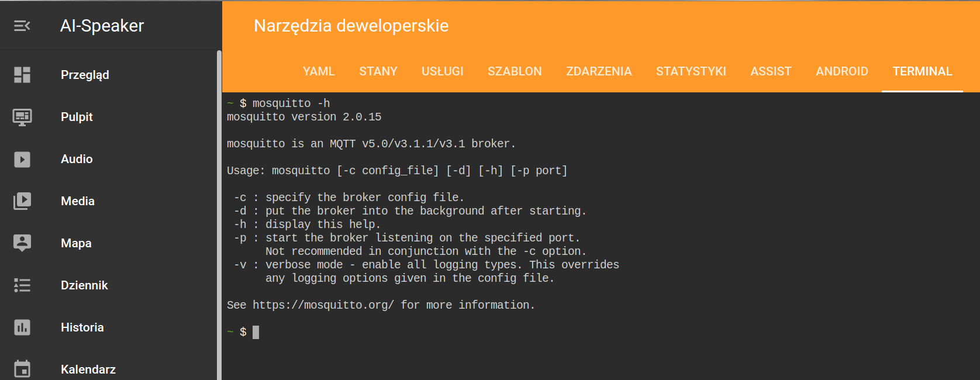Switch to the STATYSTYKI tab
980x380 pixels.
pos(691,71)
